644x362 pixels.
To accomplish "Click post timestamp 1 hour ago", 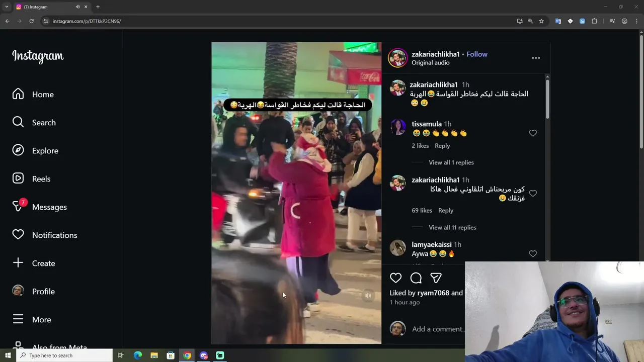I will 405,303.
